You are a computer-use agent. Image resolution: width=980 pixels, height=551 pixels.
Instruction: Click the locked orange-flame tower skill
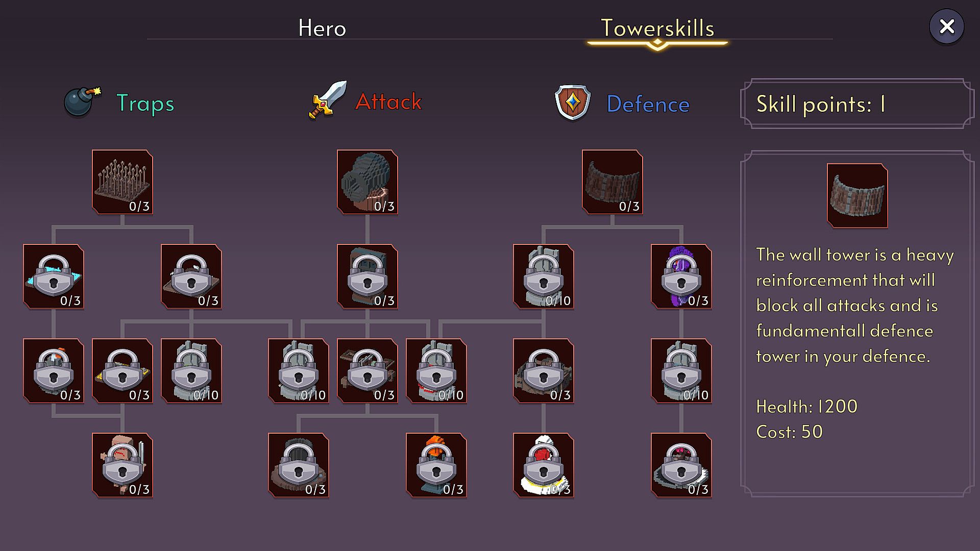(x=436, y=465)
